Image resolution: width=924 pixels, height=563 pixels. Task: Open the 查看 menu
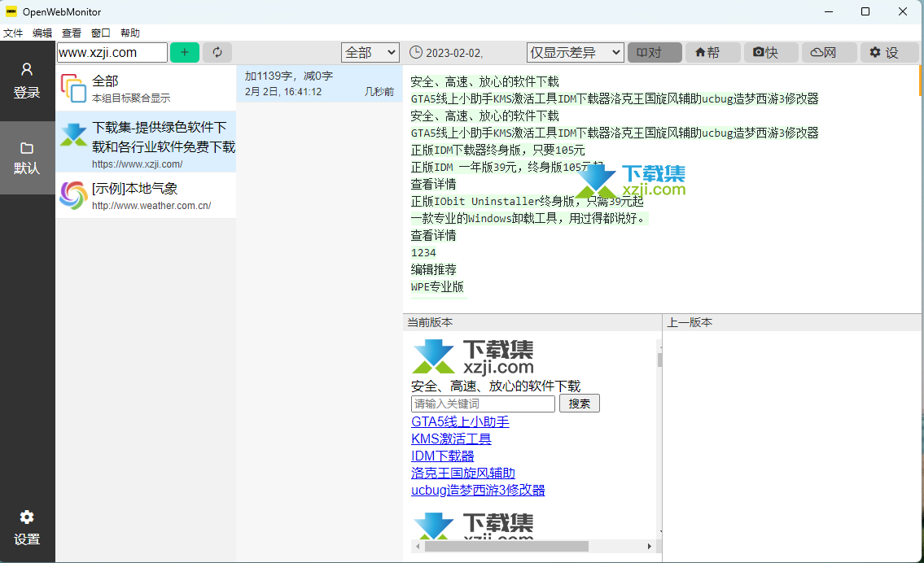point(72,33)
